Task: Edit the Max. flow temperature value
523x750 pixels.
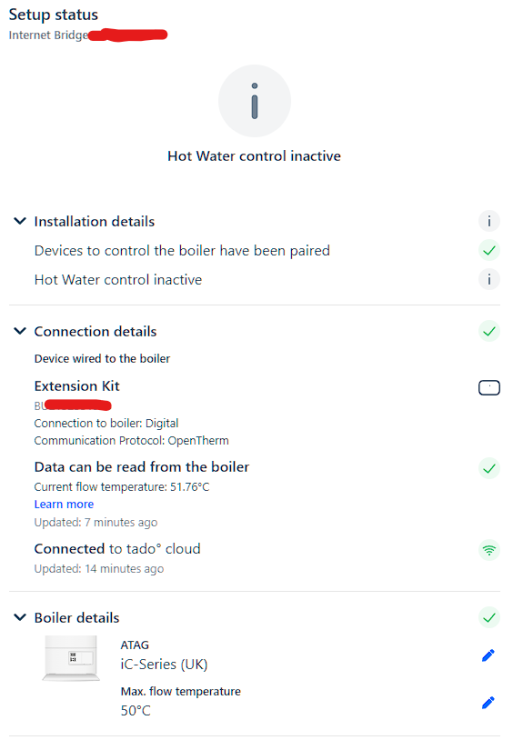Action: 488,702
